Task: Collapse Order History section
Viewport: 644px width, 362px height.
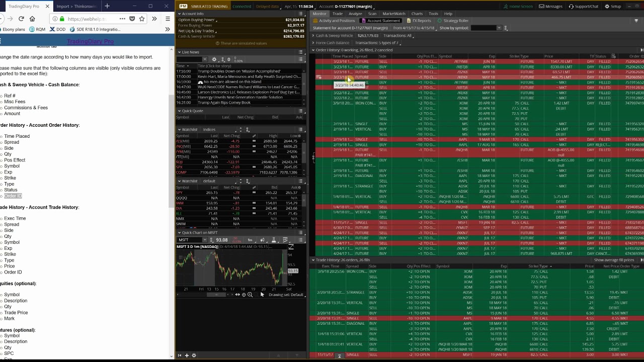Action: [x=313, y=50]
